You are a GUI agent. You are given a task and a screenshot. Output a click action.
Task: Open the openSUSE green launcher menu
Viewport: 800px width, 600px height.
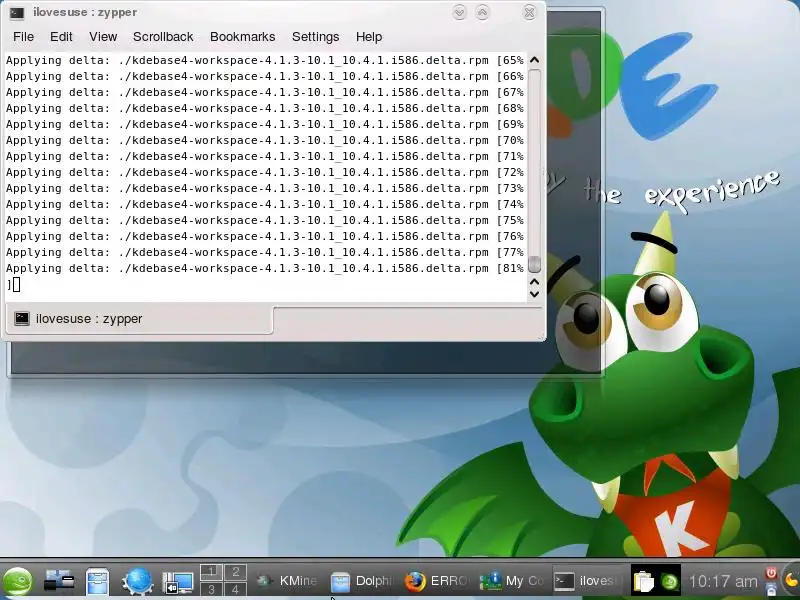pos(17,581)
